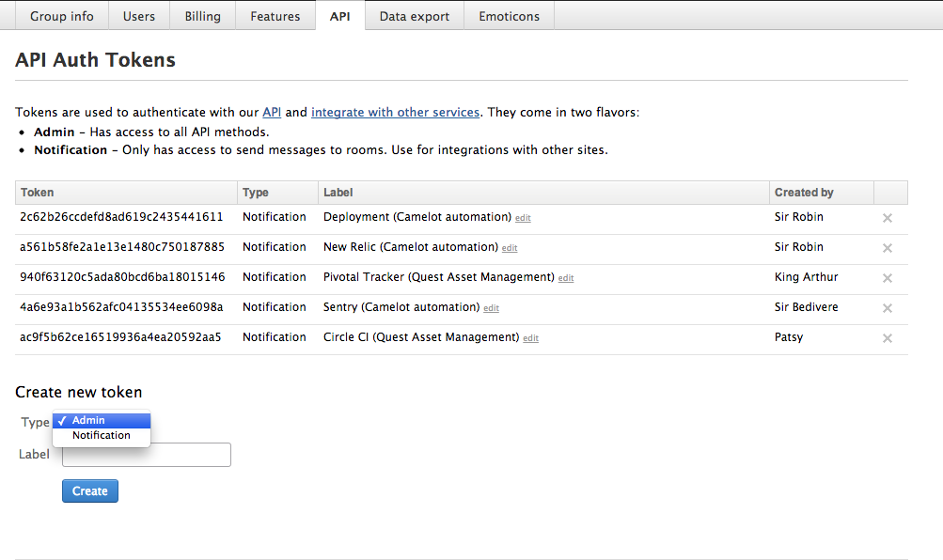This screenshot has height=560, width=943.
Task: Open the Group info tab
Action: tap(62, 16)
